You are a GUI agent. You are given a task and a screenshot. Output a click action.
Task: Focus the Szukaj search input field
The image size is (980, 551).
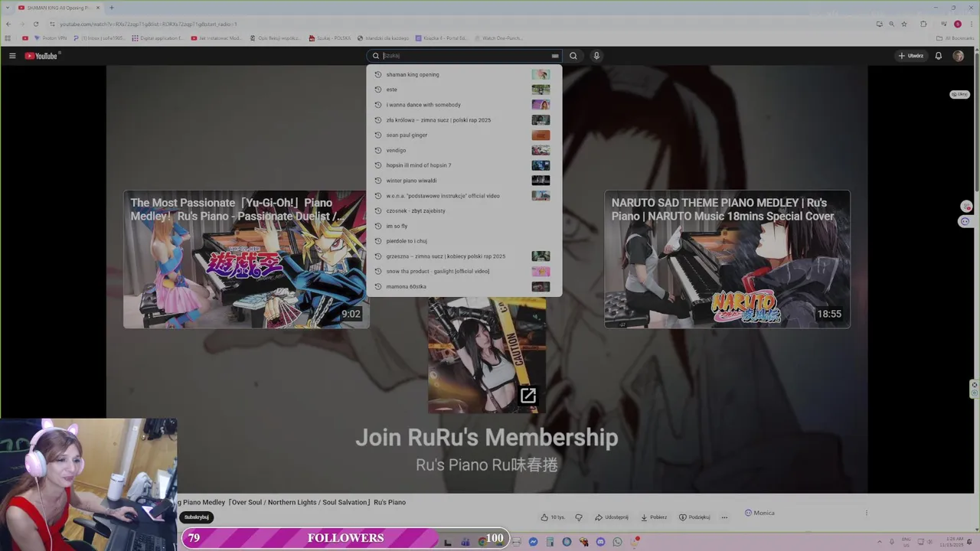tap(465, 56)
